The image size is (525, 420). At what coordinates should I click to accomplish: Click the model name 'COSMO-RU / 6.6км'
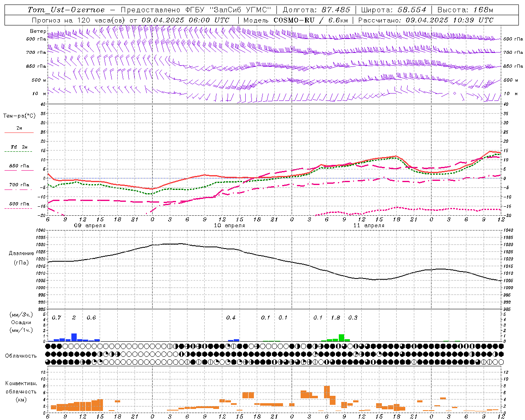click(311, 20)
